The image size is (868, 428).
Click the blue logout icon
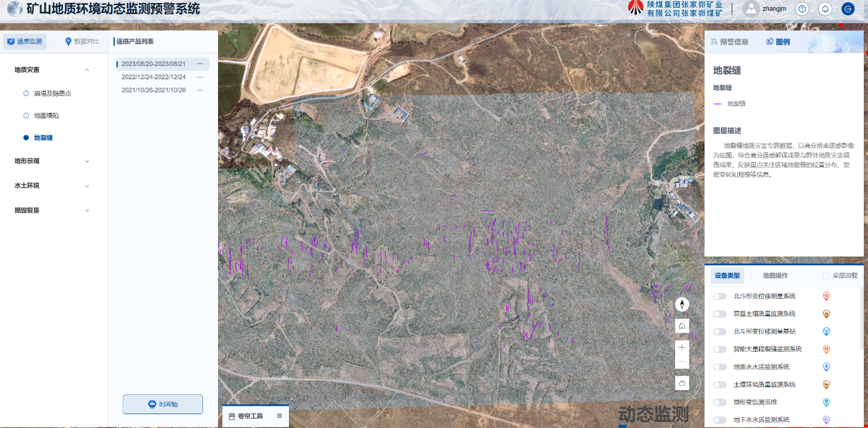coord(848,9)
